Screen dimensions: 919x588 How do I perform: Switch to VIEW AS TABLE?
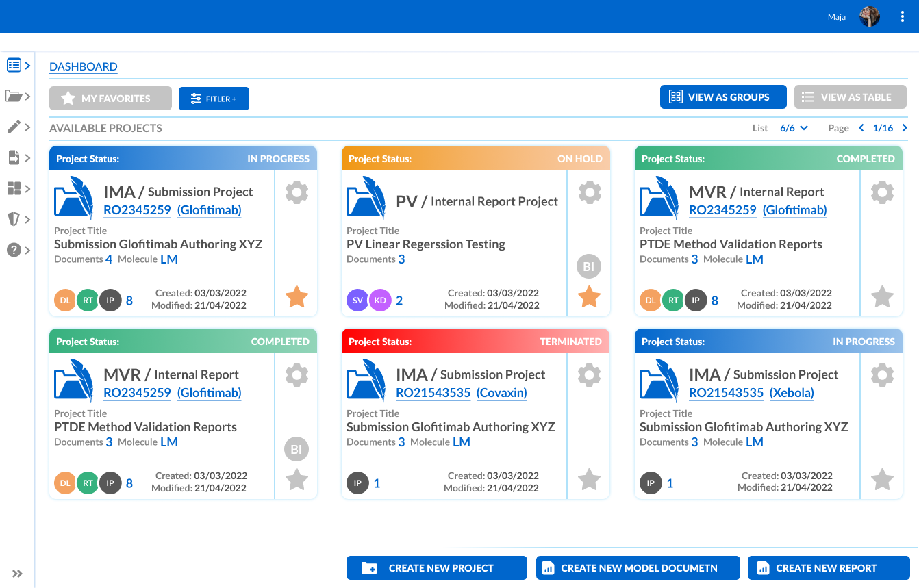(x=850, y=97)
